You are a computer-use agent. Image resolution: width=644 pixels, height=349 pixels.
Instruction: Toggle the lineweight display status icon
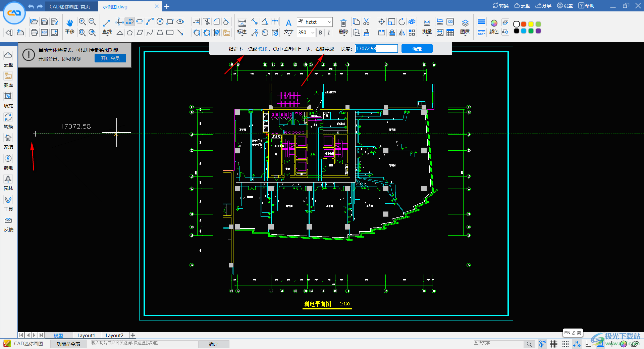coord(600,344)
